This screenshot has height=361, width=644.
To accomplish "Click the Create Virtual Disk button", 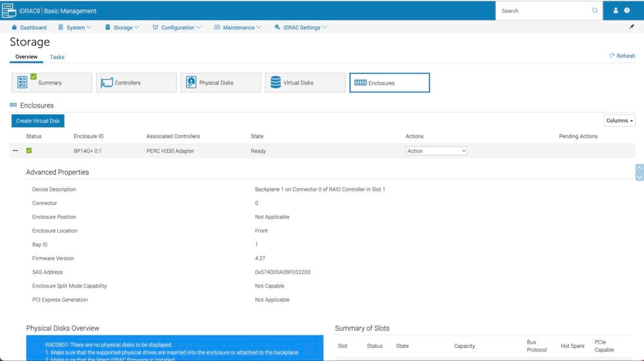I will coord(38,120).
